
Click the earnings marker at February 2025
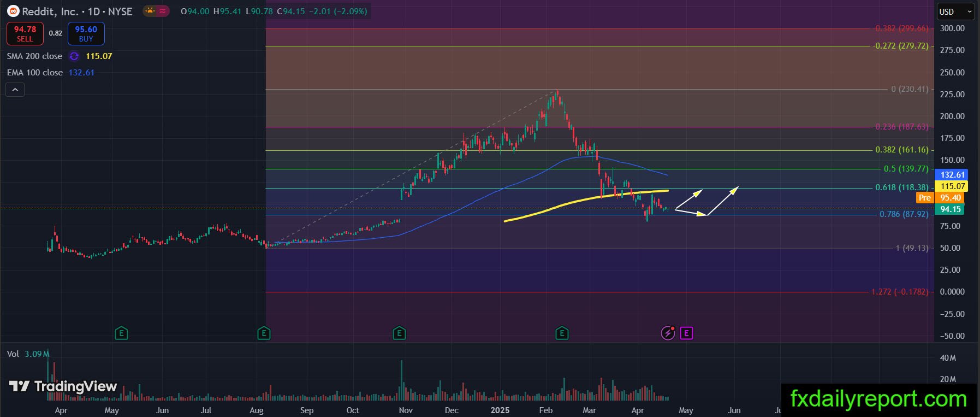562,333
